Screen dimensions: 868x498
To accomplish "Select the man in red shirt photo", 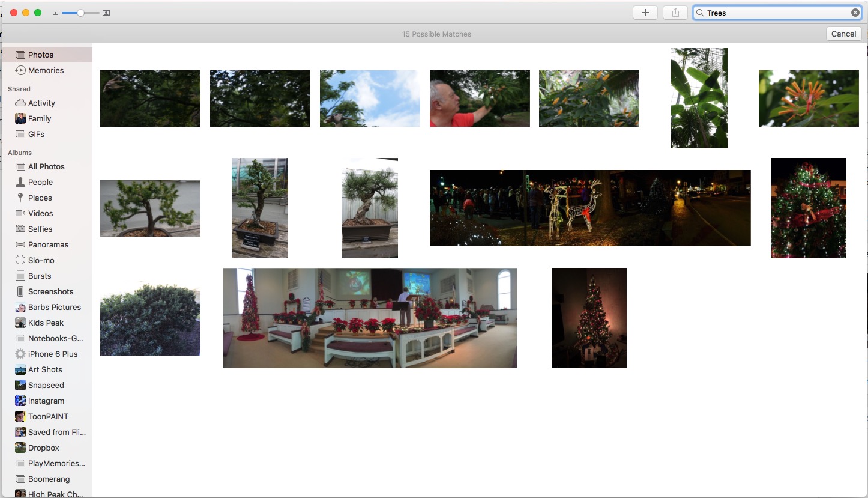I will coord(480,99).
